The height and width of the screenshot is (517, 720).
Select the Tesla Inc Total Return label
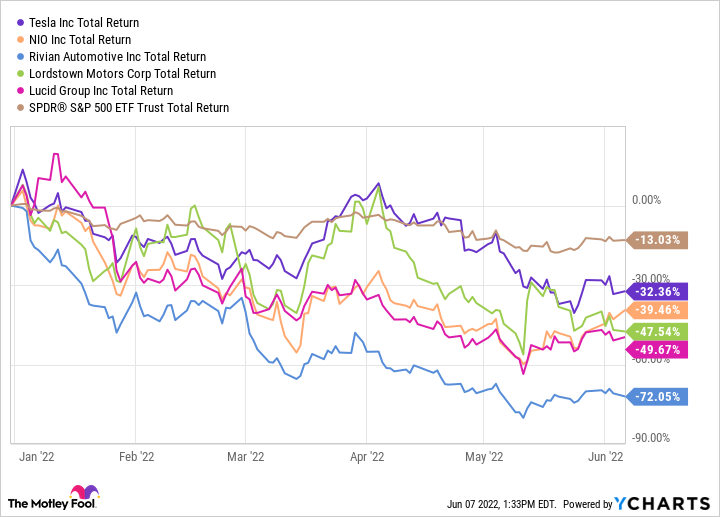[x=86, y=22]
